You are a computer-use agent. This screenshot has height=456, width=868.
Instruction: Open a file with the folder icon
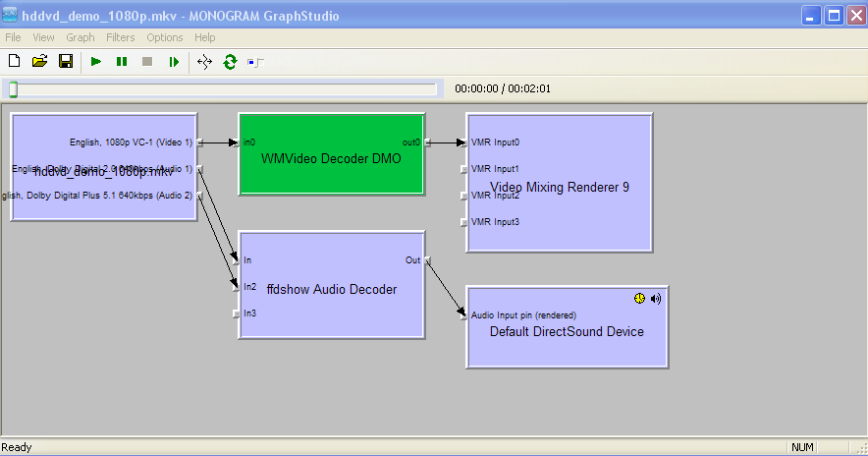[x=40, y=62]
